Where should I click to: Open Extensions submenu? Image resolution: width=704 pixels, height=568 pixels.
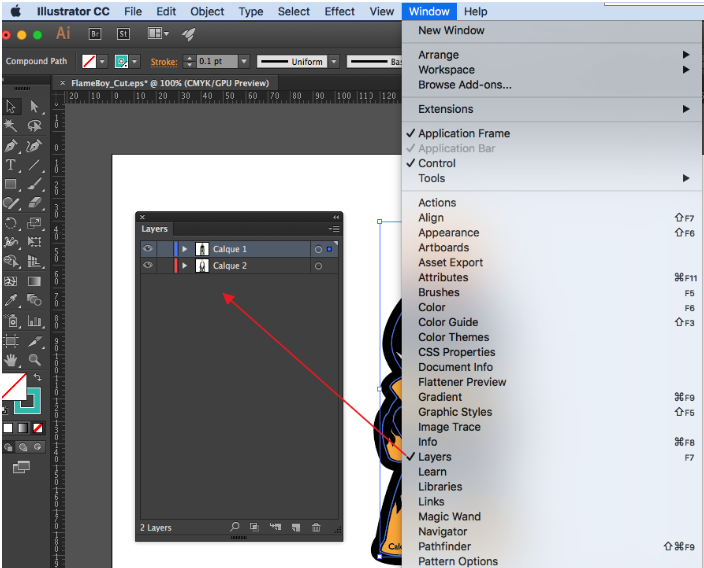coord(552,109)
